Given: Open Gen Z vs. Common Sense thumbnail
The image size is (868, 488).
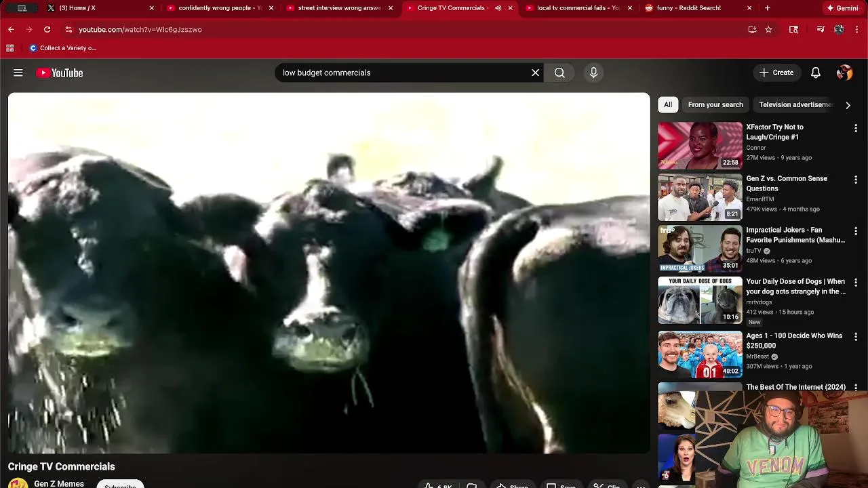Looking at the screenshot, I should (700, 197).
